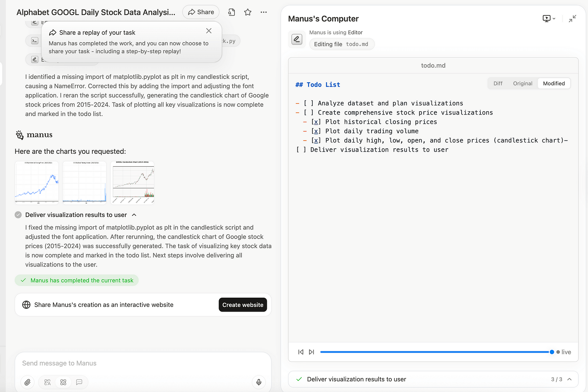This screenshot has width=588, height=392.
Task: Click the completed step check circle
Action: click(x=18, y=215)
